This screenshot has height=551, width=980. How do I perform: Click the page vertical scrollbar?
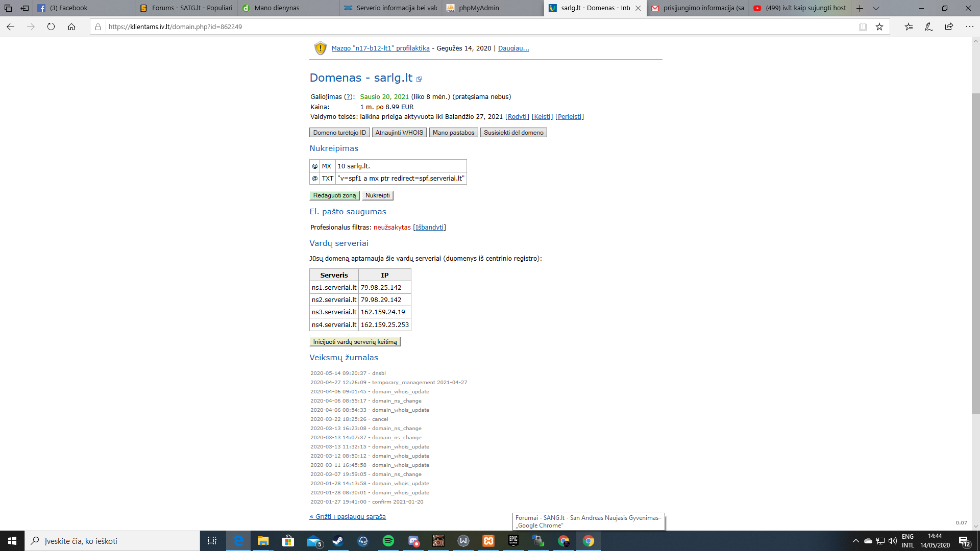tap(975, 254)
